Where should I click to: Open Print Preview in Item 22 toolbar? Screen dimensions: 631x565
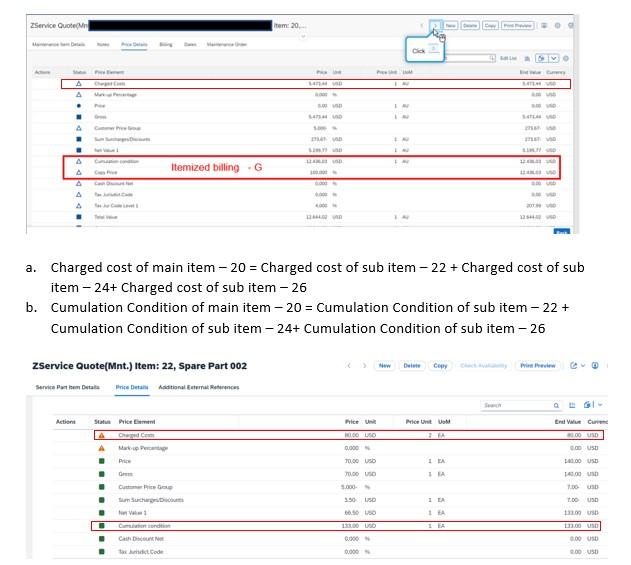pos(538,366)
